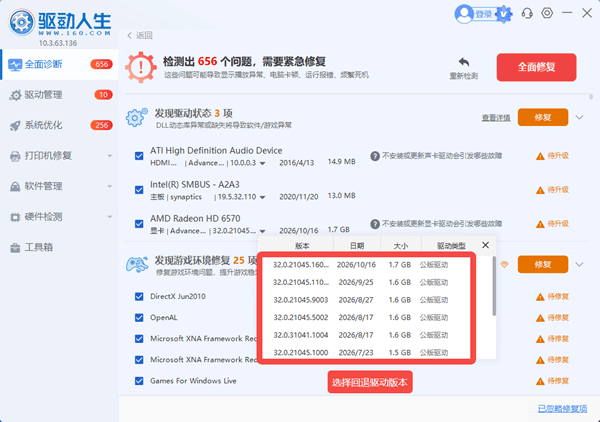This screenshot has width=600, height=422.
Task: Click warning icon for AMD Radeon 待升级
Action: (x=540, y=224)
